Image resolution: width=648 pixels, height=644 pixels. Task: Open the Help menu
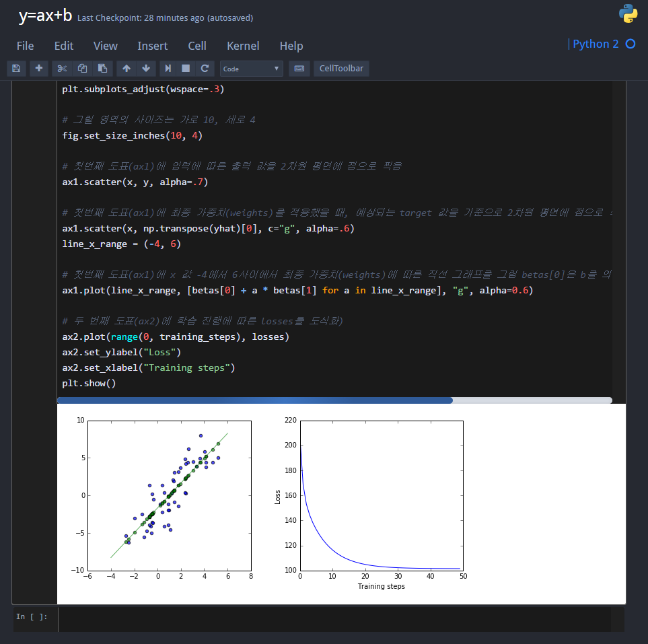tap(291, 46)
